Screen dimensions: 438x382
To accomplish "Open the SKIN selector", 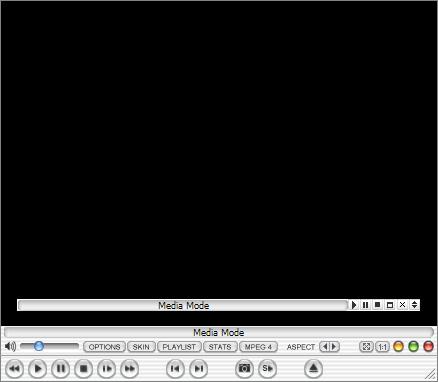I will pos(141,347).
